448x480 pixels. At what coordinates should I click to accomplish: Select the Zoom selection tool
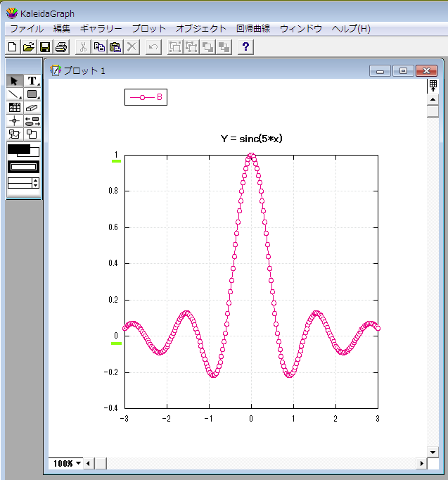[x=32, y=134]
